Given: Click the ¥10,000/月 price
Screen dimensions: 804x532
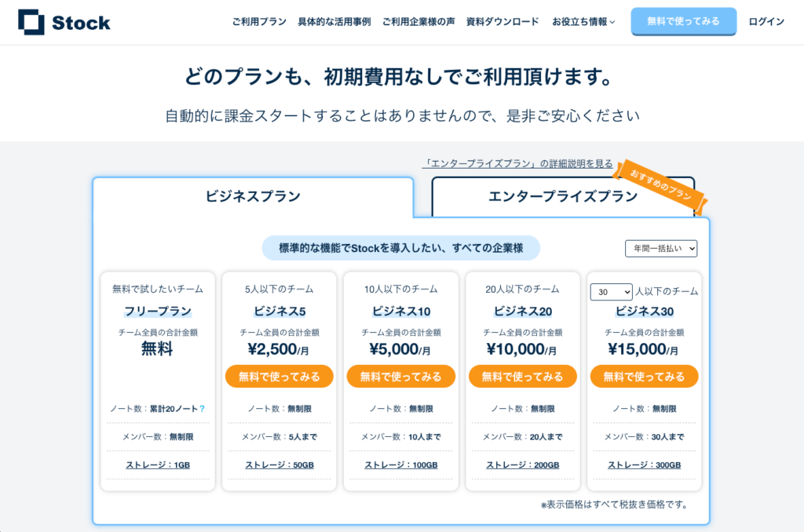Looking at the screenshot, I should pos(521,349).
